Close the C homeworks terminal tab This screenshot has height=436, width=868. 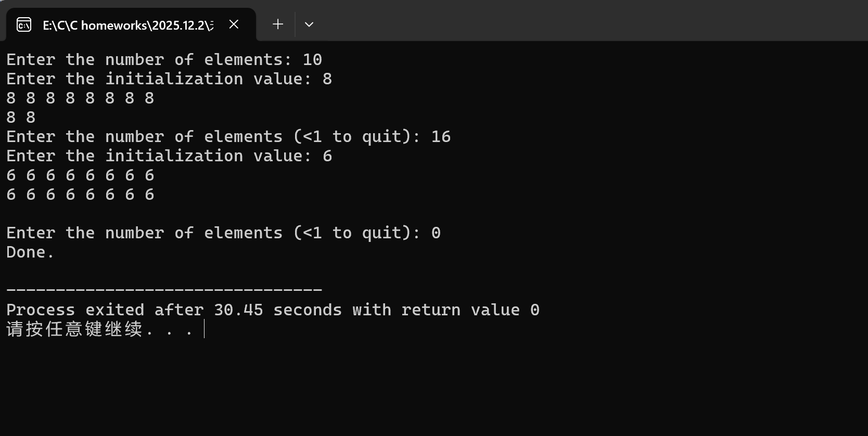pos(234,24)
